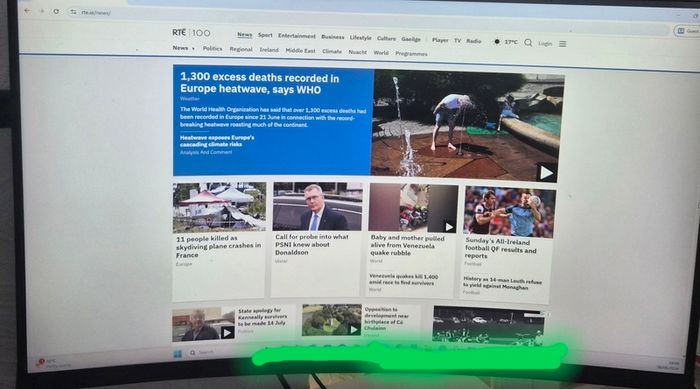Open the Sport menu item
This screenshot has height=389, width=700.
265,35
